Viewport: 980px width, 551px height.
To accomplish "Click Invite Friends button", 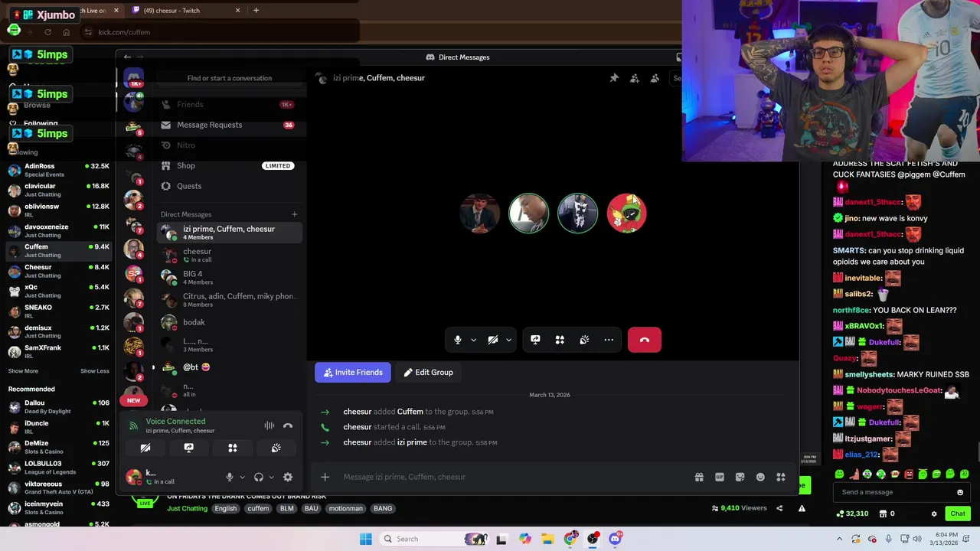I will pos(353,373).
